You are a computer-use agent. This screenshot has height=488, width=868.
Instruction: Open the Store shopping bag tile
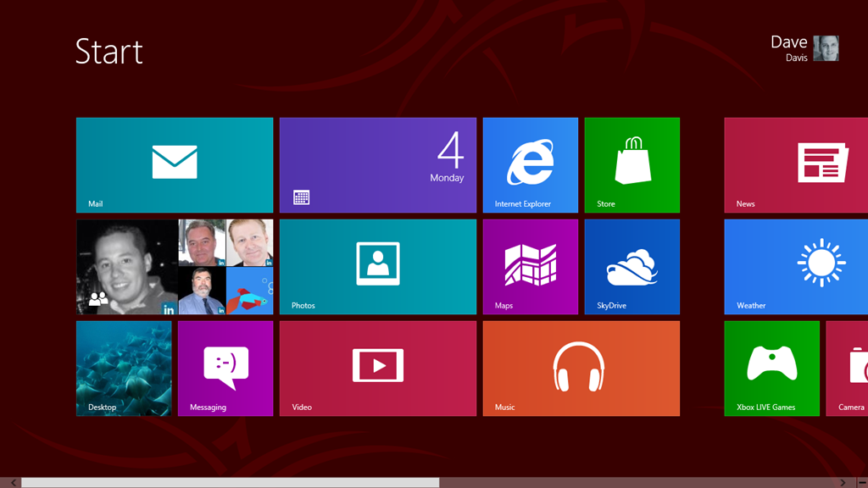pos(632,165)
